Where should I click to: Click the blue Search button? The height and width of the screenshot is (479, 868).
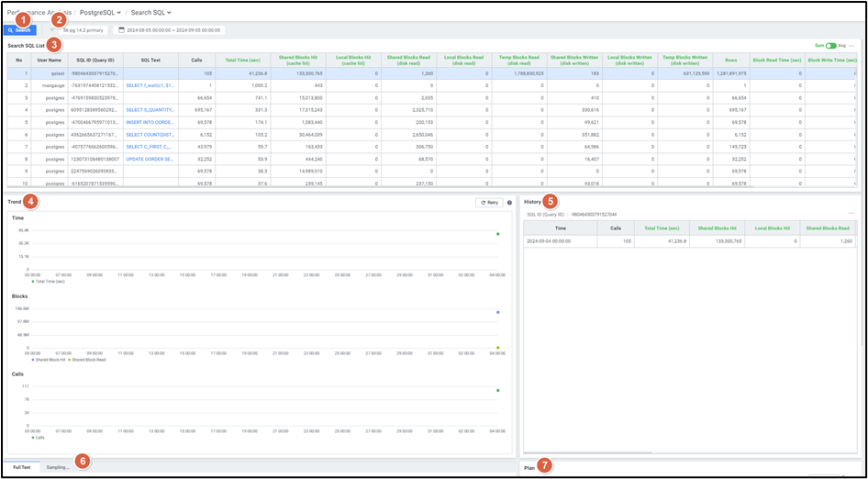tap(19, 30)
